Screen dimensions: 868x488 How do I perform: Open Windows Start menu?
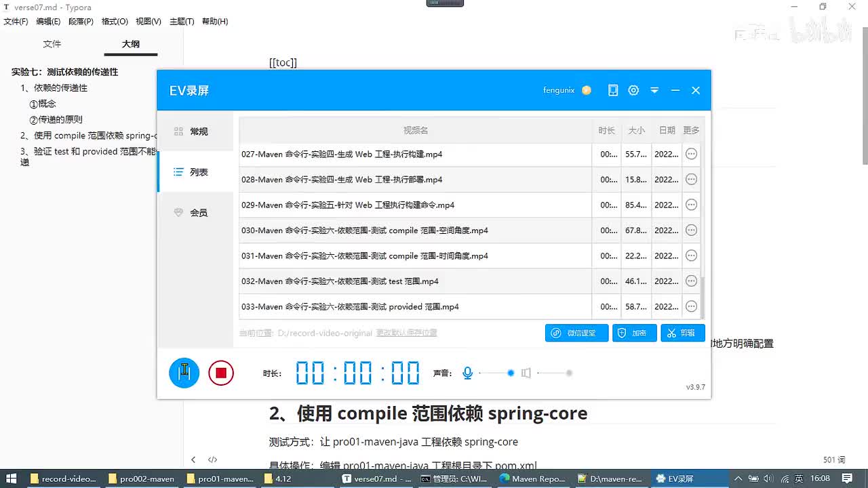[10, 479]
